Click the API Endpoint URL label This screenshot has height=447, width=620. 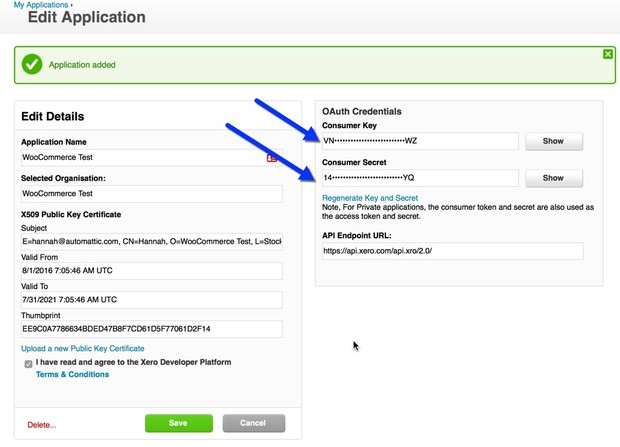(x=357, y=235)
